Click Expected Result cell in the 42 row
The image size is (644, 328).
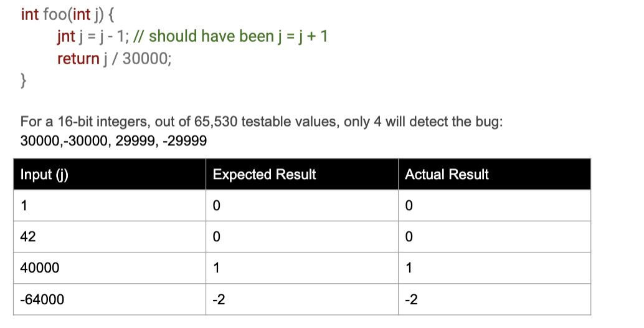click(x=301, y=237)
